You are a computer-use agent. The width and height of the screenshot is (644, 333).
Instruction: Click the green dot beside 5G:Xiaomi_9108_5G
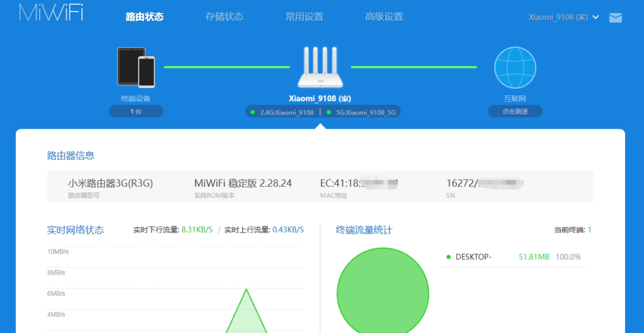point(328,112)
